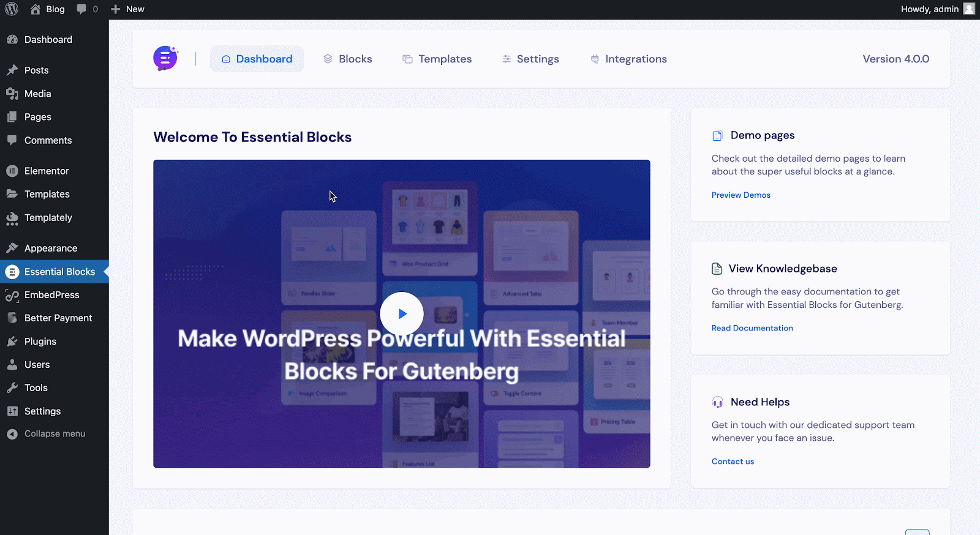Collapse the admin sidebar menu
Viewport: 980px width, 535px height.
click(46, 434)
